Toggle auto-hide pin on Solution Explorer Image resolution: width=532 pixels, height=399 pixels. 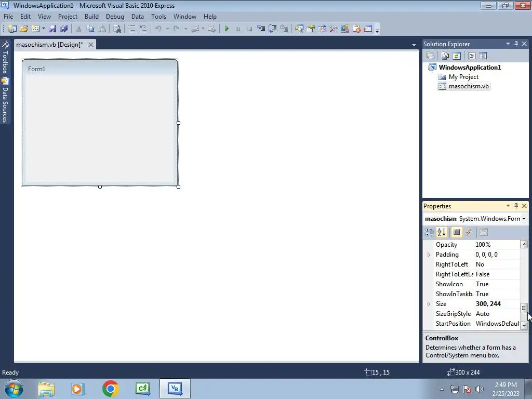(x=516, y=44)
